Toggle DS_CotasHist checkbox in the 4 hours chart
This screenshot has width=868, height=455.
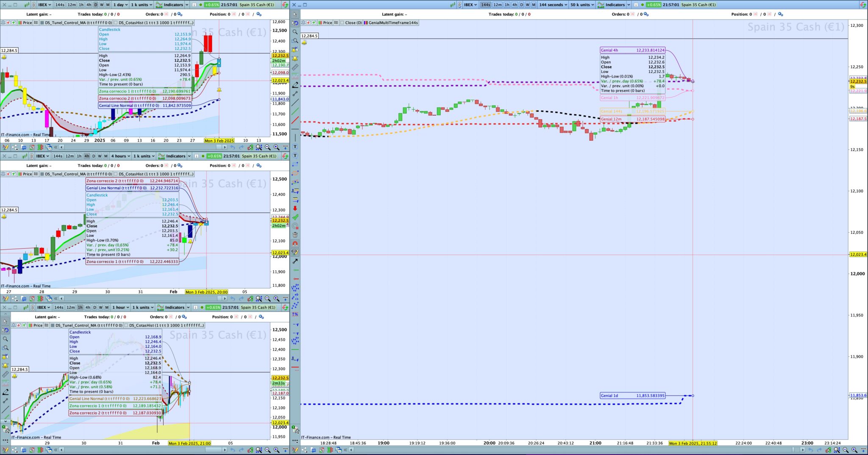116,174
